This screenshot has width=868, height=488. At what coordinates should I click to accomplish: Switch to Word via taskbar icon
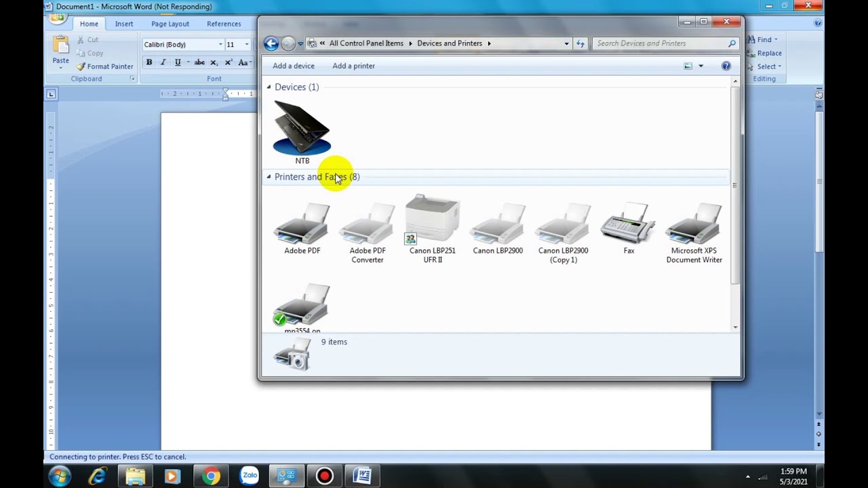[x=362, y=476]
